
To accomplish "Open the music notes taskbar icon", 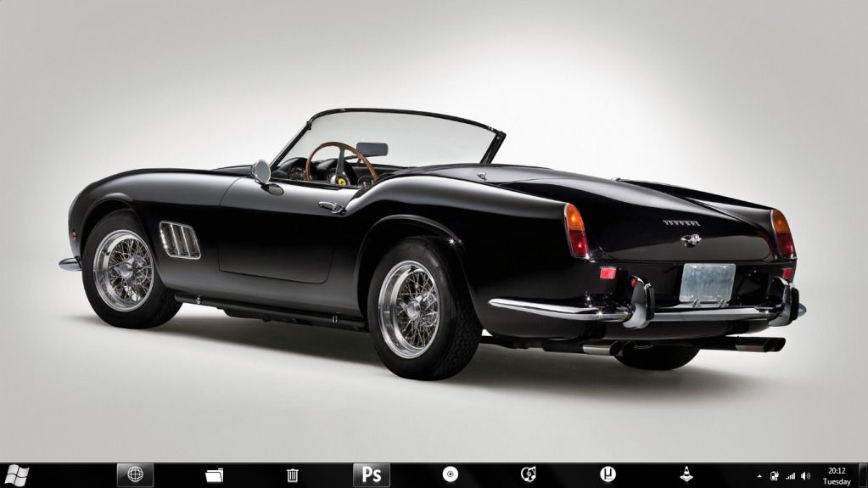I will pyautogui.click(x=529, y=474).
